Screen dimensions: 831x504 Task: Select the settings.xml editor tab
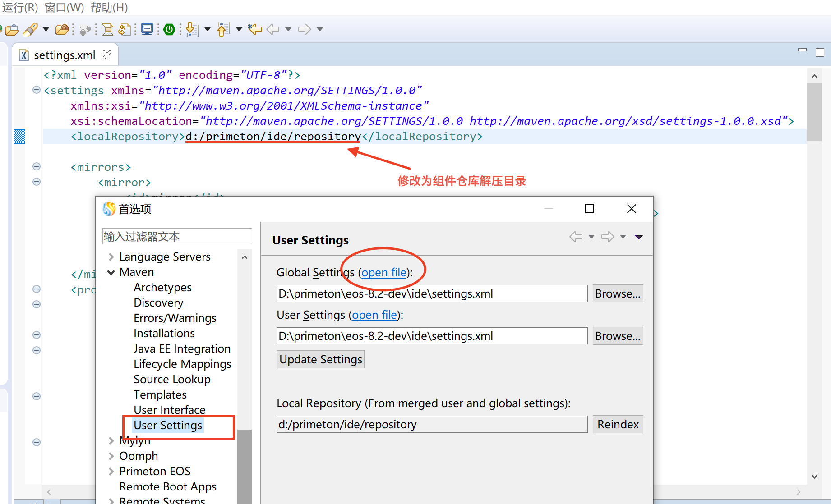point(64,55)
